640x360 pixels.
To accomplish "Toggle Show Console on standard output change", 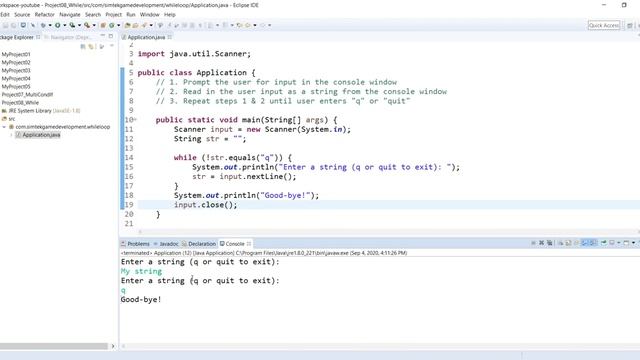I will click(x=585, y=243).
